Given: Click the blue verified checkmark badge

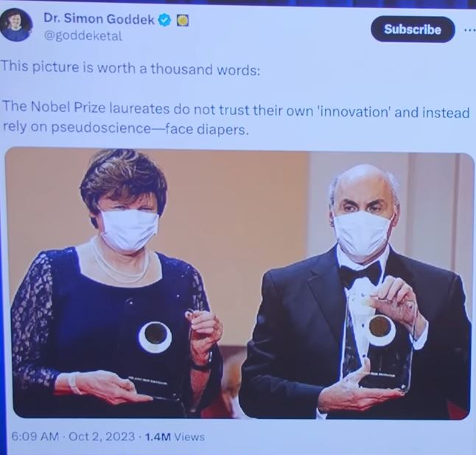Looking at the screenshot, I should (x=165, y=20).
